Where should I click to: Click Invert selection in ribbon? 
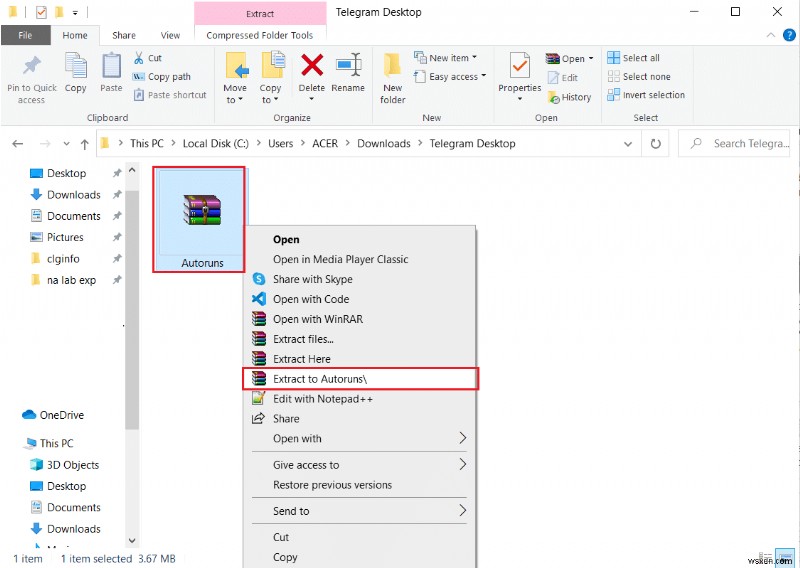(646, 95)
